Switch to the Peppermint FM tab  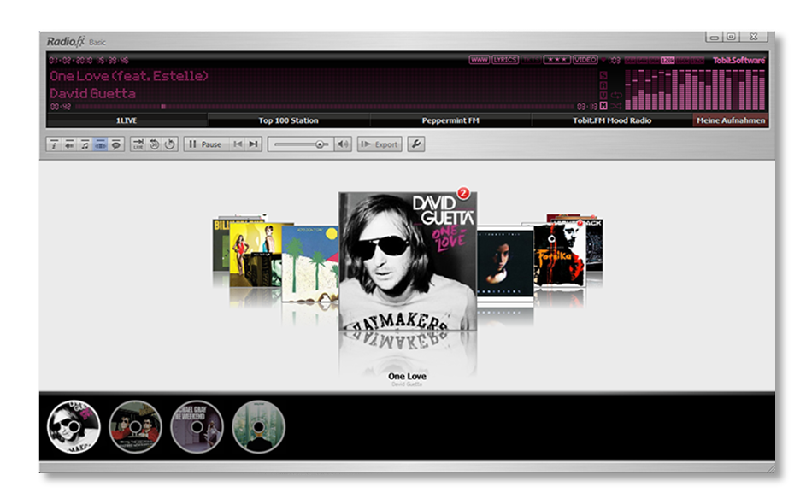(450, 120)
